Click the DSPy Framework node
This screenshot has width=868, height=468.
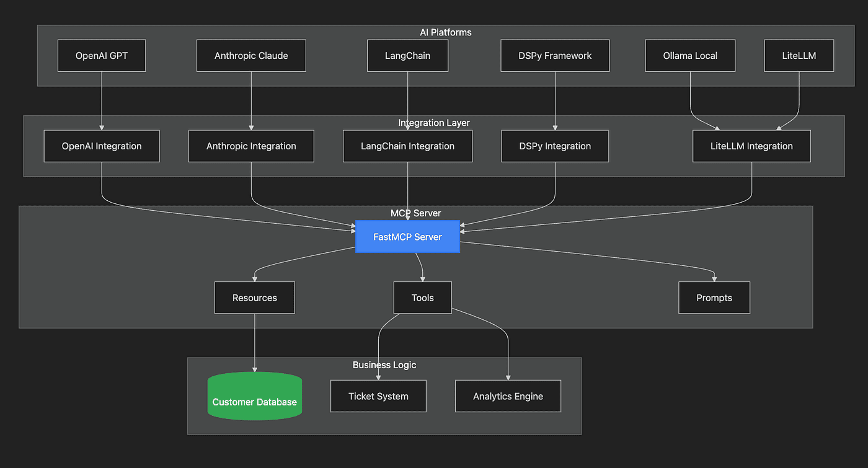tap(555, 56)
